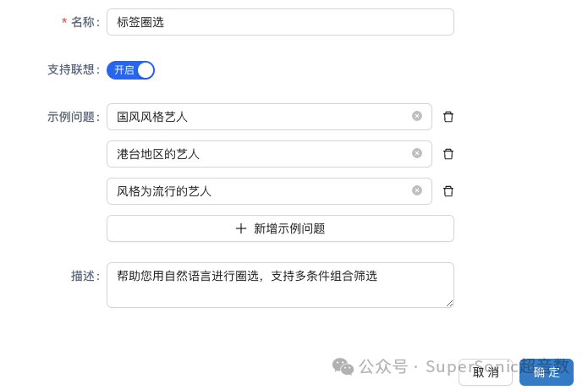Edit the 风格为流行的艺人 example input
588x390 pixels.
tap(262, 191)
